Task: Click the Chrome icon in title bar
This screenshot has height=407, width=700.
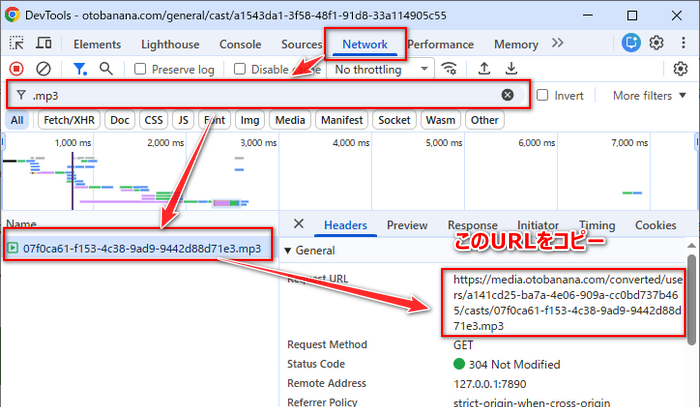Action: click(x=12, y=15)
